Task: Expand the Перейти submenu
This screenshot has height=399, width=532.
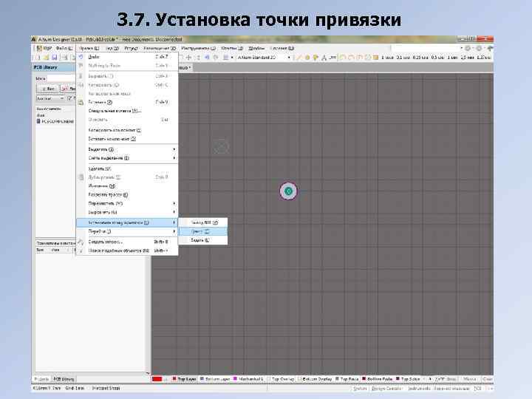Action: click(127, 231)
